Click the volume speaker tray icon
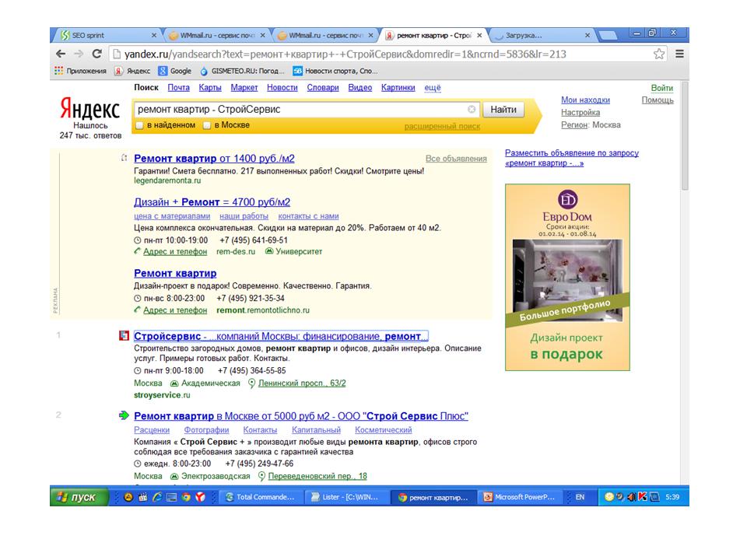The width and height of the screenshot is (747, 560). click(631, 497)
